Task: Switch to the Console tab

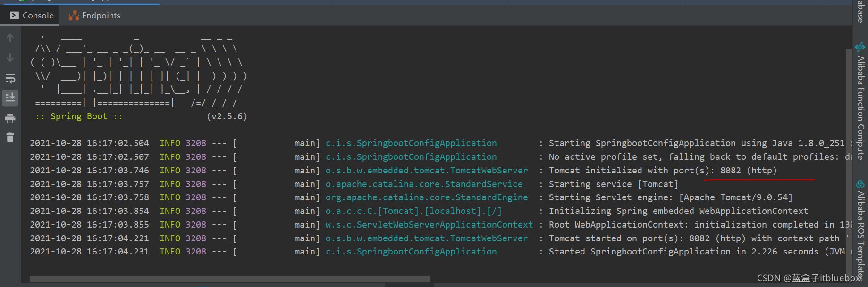Action: click(32, 16)
